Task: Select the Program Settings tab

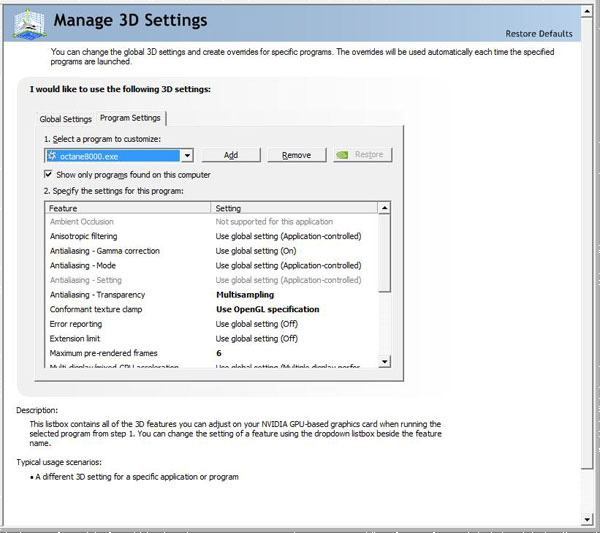Action: pos(130,118)
